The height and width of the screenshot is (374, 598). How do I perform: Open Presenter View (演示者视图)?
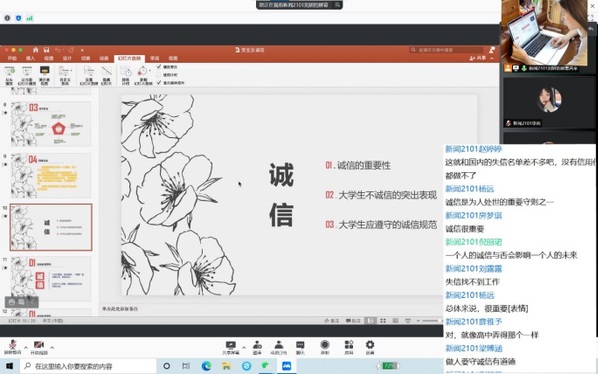45,75
